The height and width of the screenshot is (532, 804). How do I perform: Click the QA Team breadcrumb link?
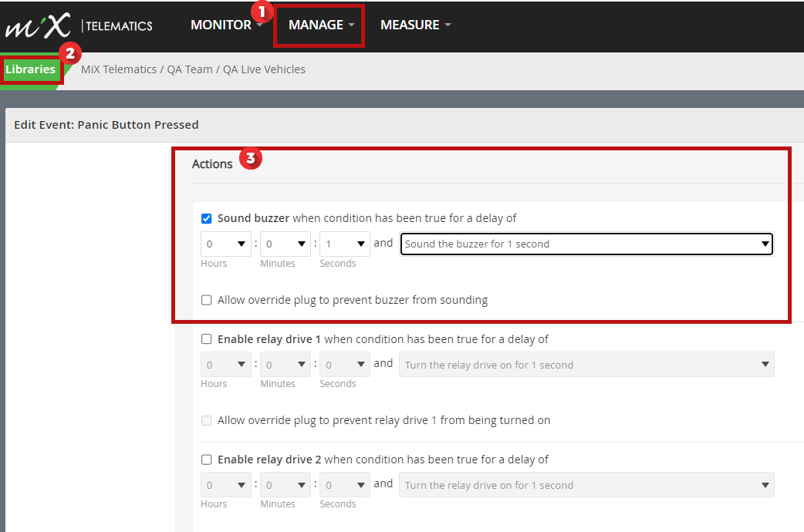tap(190, 69)
